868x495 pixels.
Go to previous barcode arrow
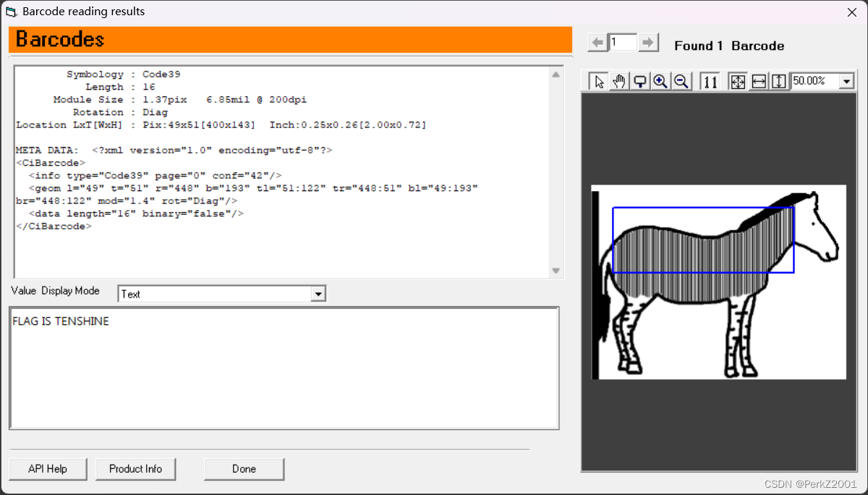coord(597,43)
